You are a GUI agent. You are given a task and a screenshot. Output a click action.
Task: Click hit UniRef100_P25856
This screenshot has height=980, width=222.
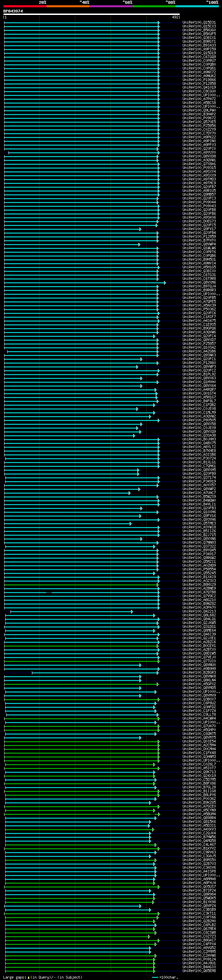coord(199,125)
